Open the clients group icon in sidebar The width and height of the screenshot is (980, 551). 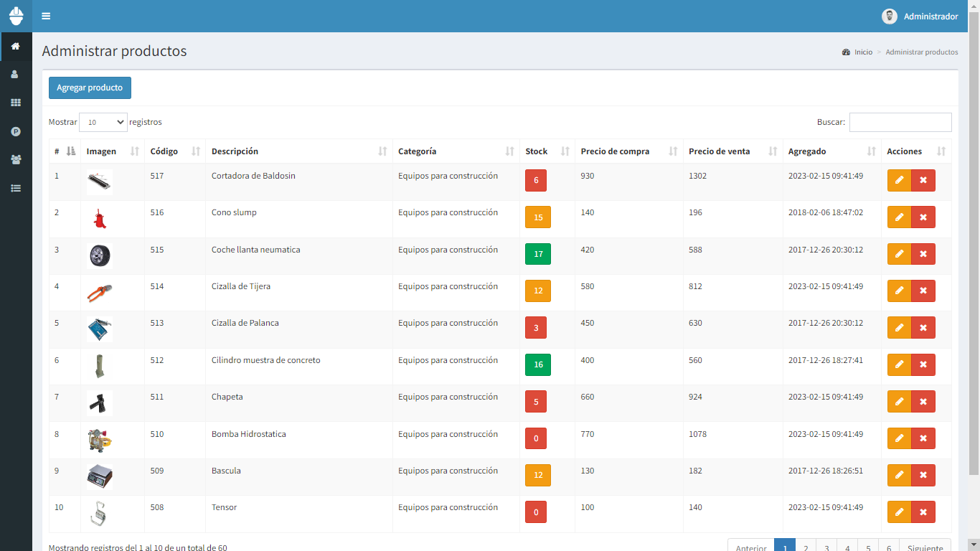[x=16, y=159]
